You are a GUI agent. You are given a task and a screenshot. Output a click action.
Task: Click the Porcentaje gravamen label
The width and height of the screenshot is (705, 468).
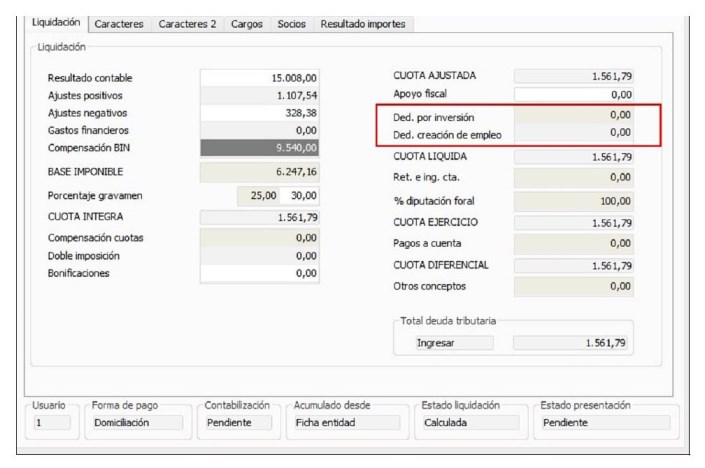[95, 196]
